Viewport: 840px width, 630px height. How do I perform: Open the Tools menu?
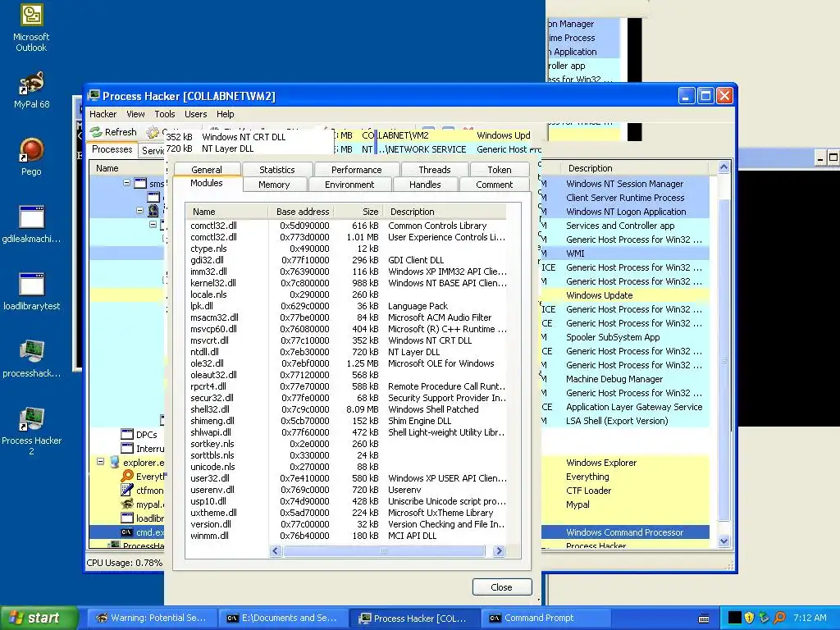(164, 114)
